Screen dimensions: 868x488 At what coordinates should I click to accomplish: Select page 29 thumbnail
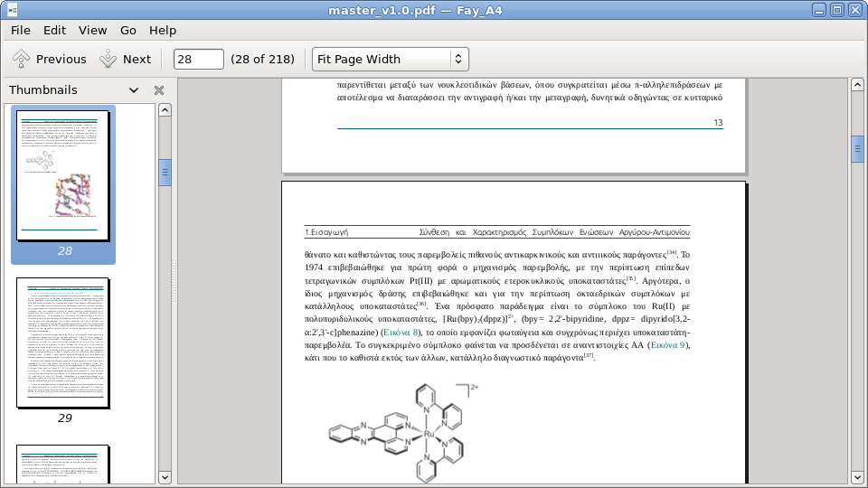63,343
